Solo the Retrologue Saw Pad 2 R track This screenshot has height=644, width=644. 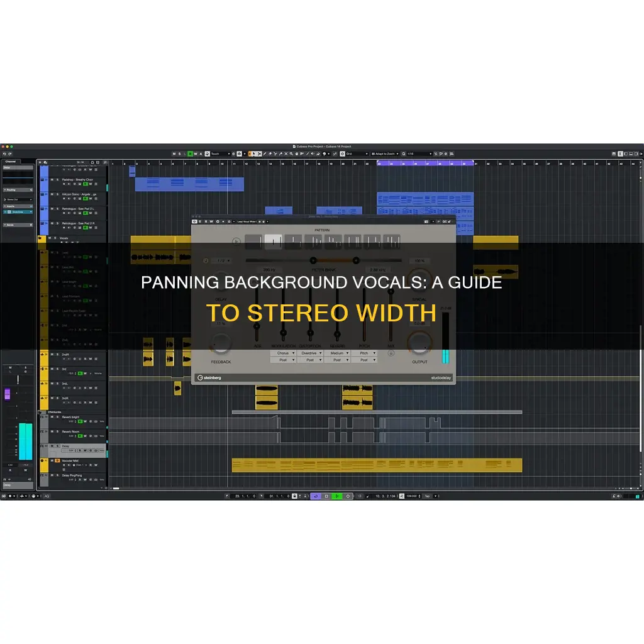(57, 223)
